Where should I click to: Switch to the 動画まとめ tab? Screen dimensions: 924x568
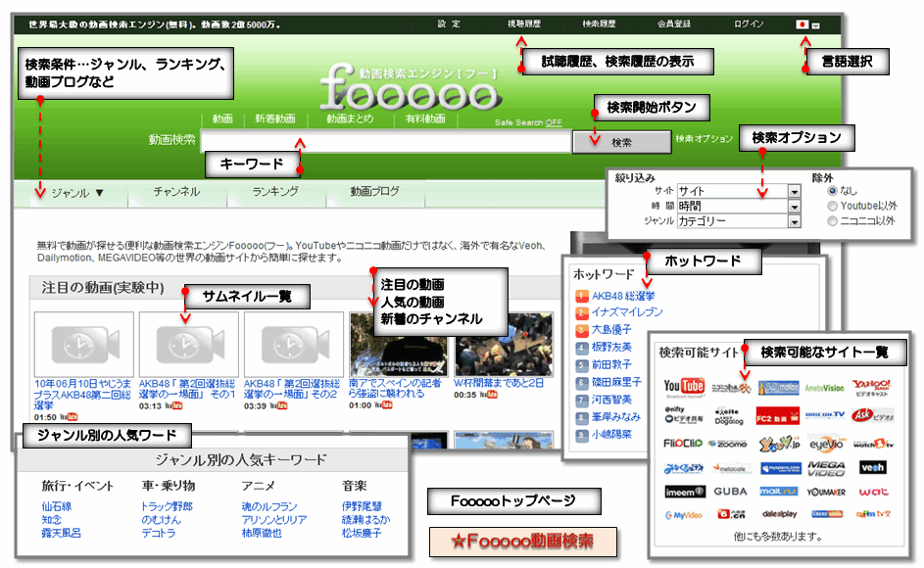pos(350,118)
